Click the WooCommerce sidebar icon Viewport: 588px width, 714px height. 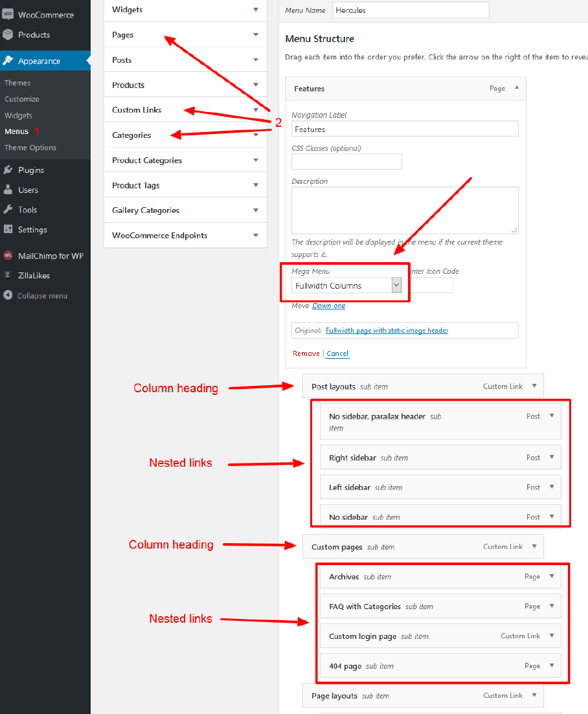pos(8,15)
